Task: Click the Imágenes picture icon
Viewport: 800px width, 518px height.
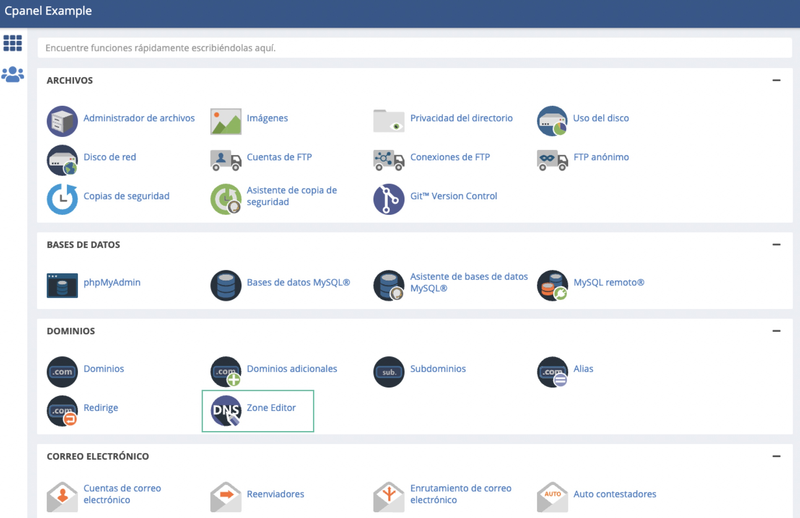Action: 226,121
